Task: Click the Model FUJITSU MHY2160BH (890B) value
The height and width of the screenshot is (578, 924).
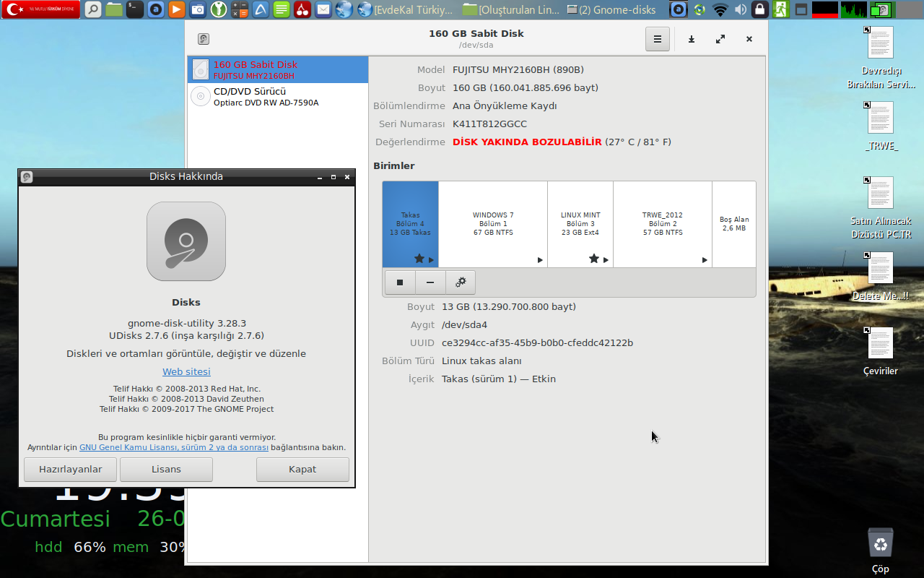Action: point(518,69)
